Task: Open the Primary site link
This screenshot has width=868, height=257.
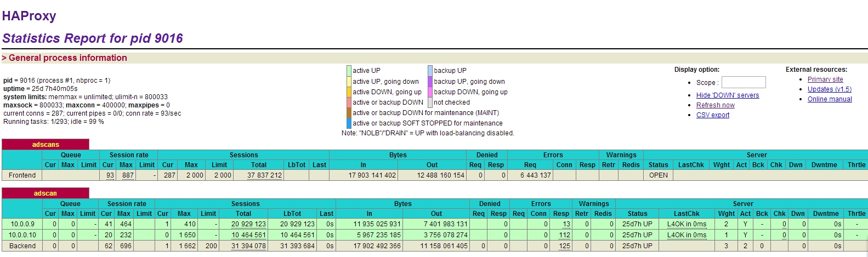Action: click(x=825, y=79)
